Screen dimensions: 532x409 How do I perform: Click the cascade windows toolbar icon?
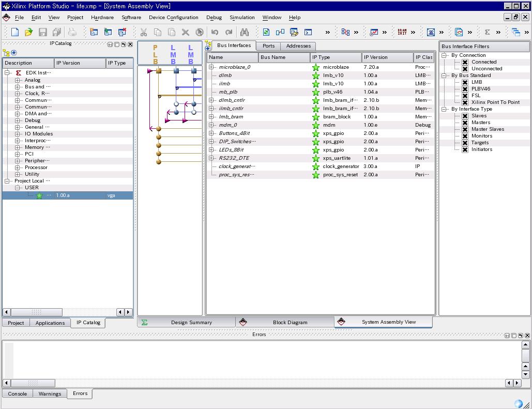click(516, 32)
